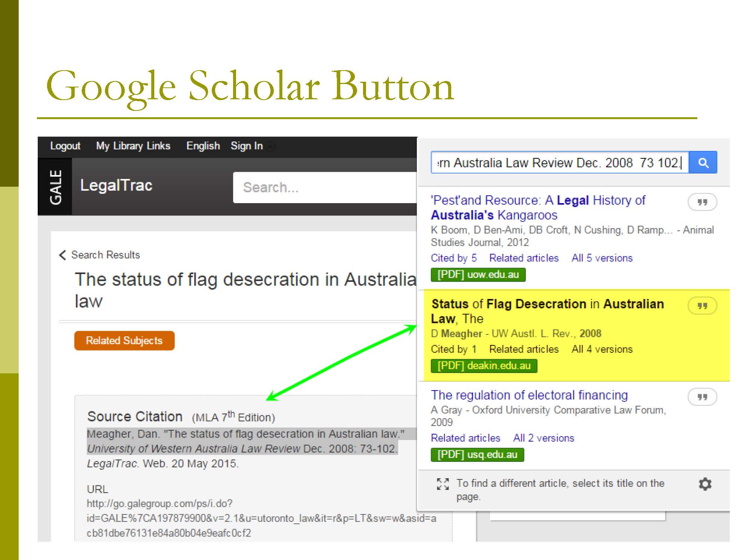Screen dimensions: 747x560
Task: Open My Library Links menu
Action: (x=133, y=146)
